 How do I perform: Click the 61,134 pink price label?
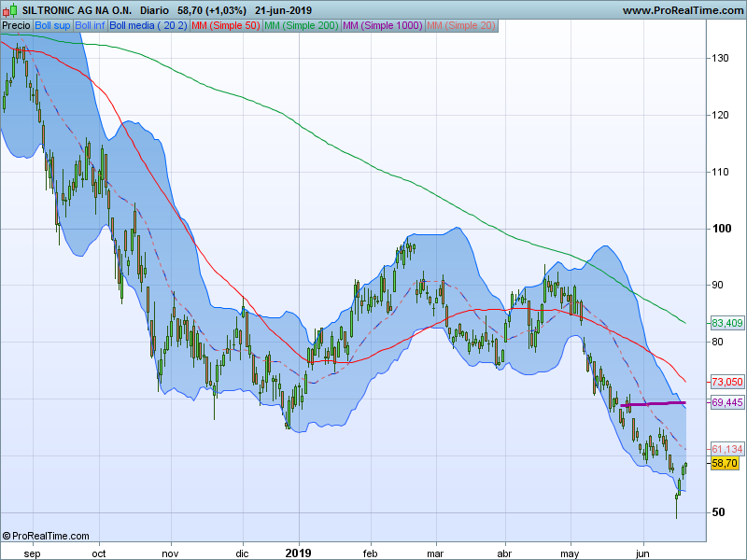tap(727, 449)
